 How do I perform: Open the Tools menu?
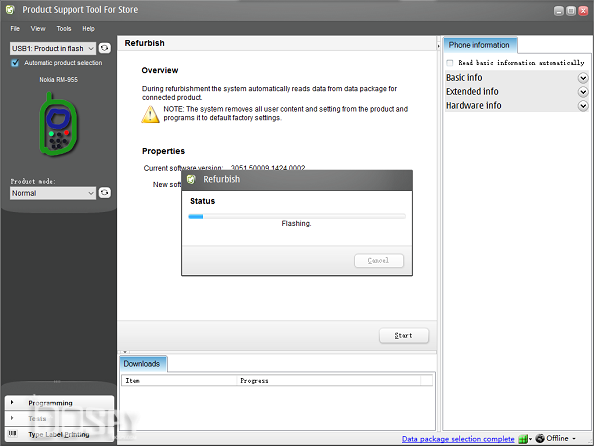click(64, 29)
